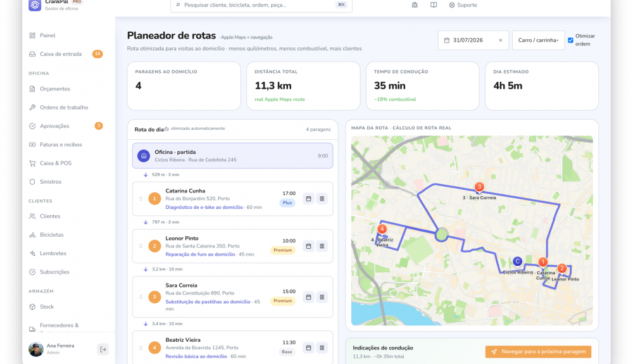Click Leonor Pinto's drag handle
Image resolution: width=633 pixels, height=364 pixels.
141,246
